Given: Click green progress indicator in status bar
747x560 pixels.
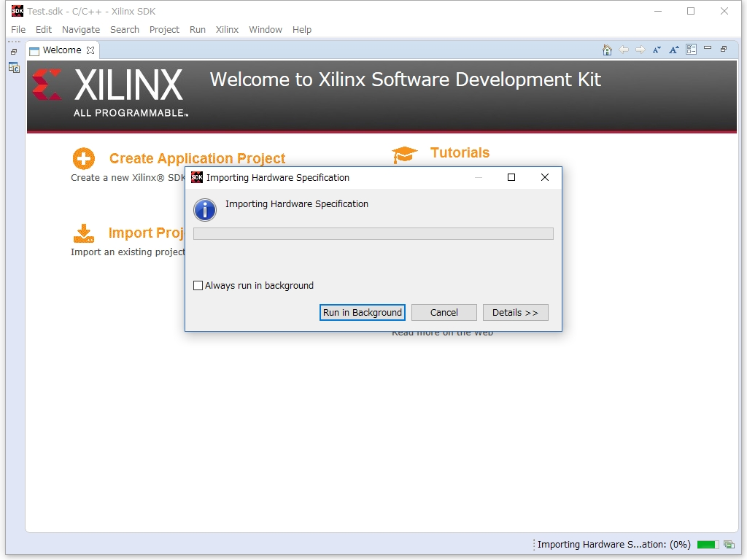Looking at the screenshot, I should [708, 544].
